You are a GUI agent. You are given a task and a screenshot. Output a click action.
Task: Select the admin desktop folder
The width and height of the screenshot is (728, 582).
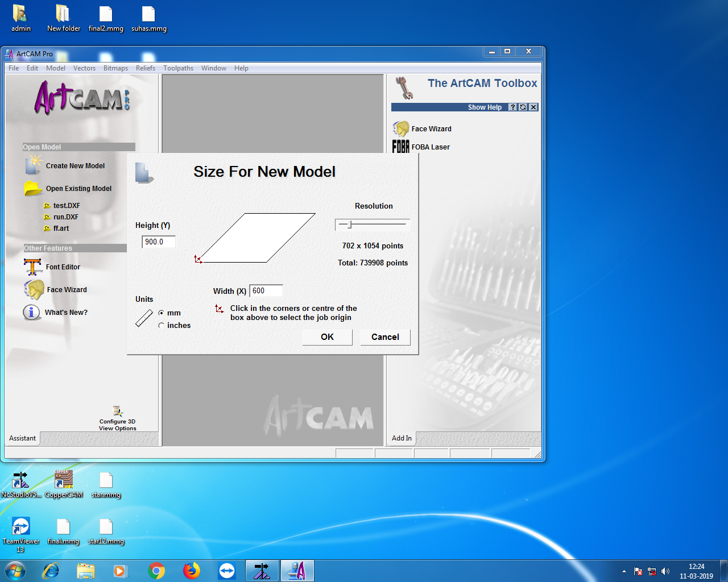tap(21, 18)
